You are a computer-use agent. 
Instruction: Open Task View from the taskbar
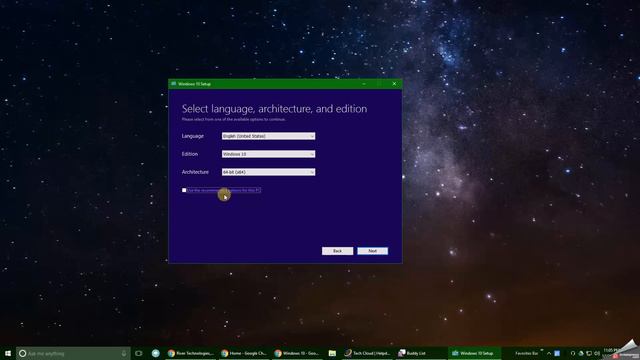139,353
